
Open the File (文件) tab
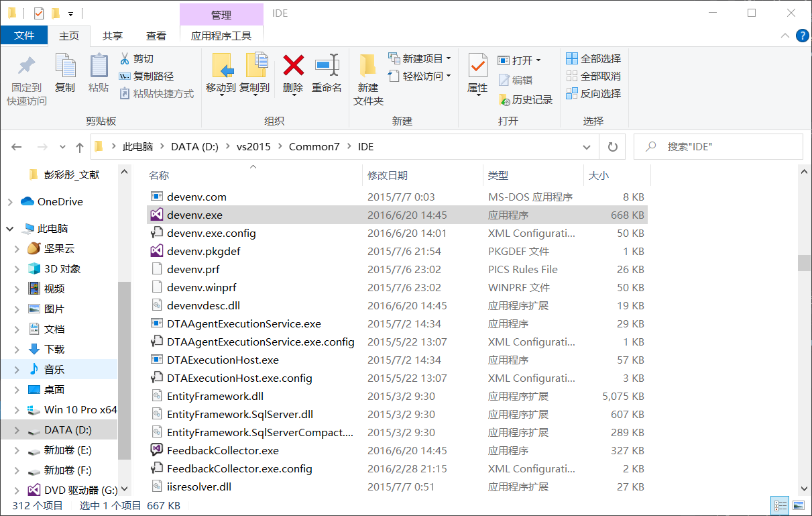point(24,36)
